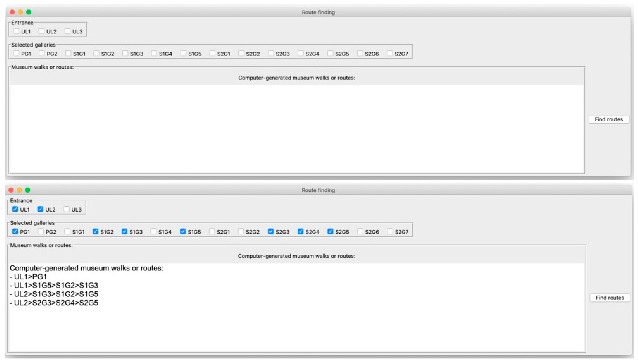The image size is (638, 364).
Task: Check UL3 entrance in top window
Action: pos(67,31)
